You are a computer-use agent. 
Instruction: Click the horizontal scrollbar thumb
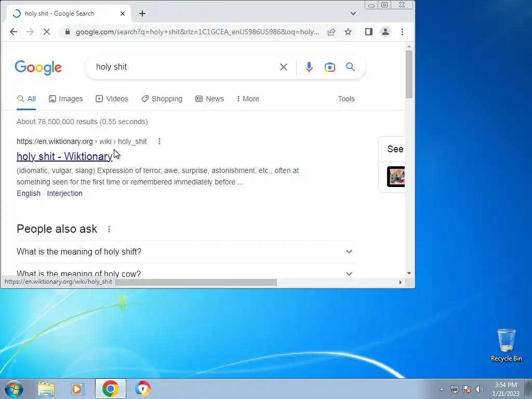coord(196,282)
